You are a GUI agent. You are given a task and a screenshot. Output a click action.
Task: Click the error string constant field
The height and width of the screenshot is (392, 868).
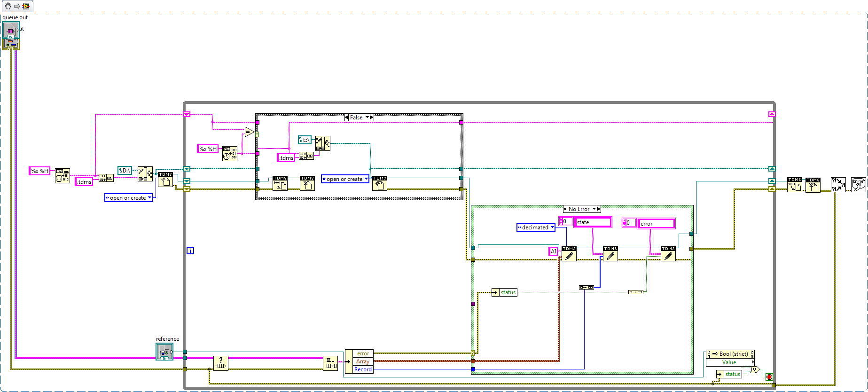657,224
